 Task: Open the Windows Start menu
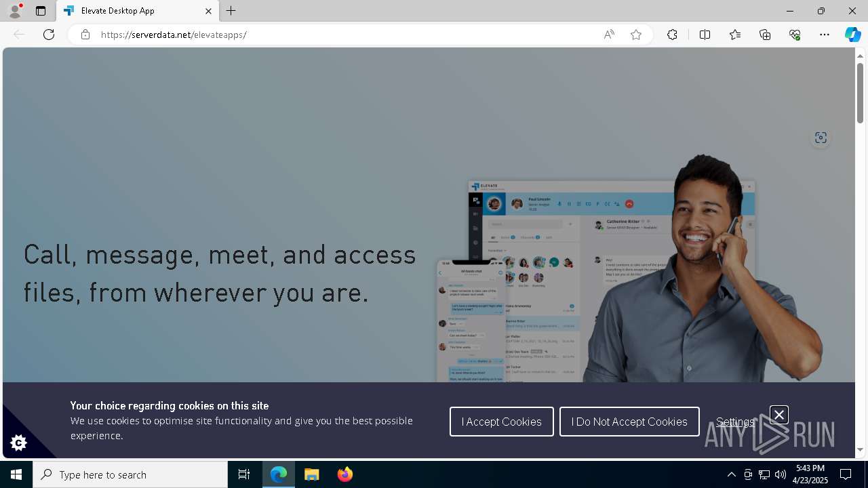coord(16,474)
